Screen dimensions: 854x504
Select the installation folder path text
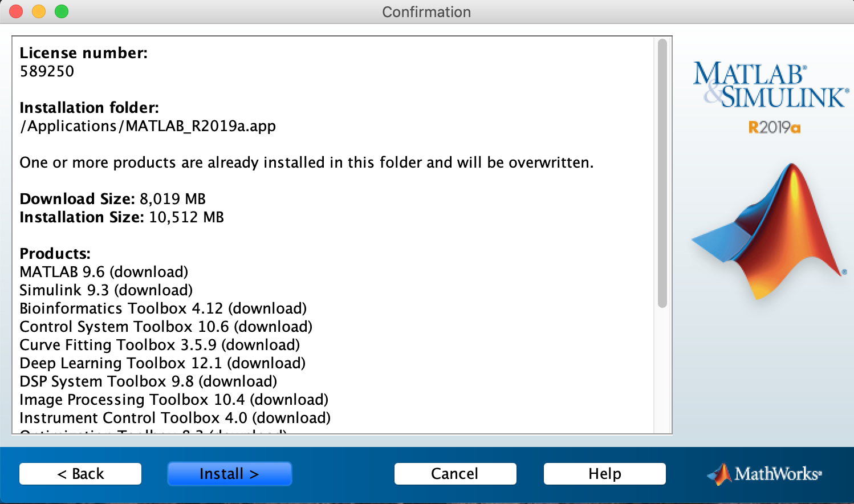[147, 125]
